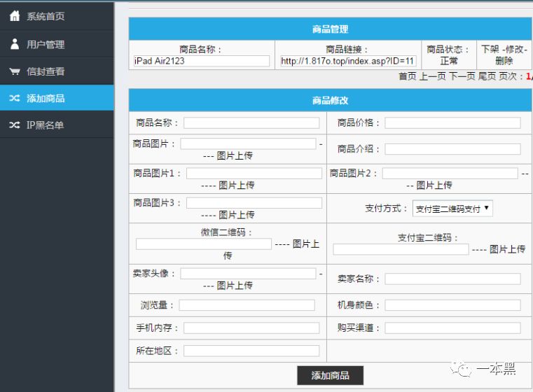Click 图片上传 under 卖家头像

[235, 286]
